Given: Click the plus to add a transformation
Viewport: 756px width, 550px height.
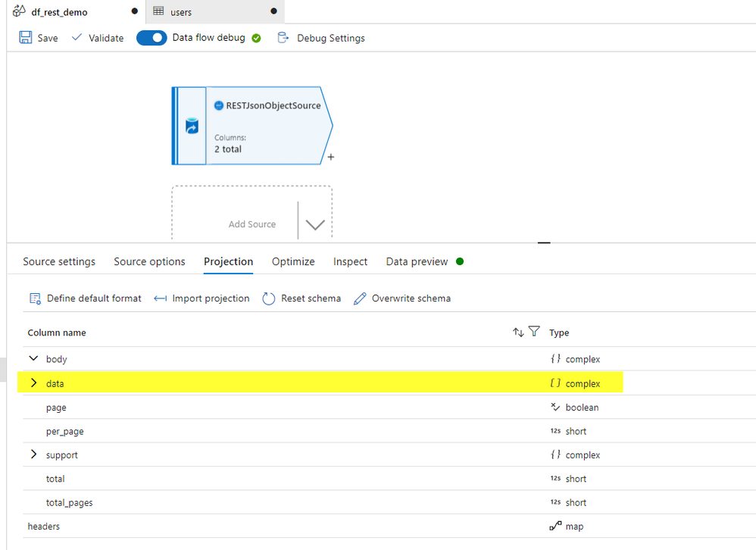Looking at the screenshot, I should (x=331, y=157).
